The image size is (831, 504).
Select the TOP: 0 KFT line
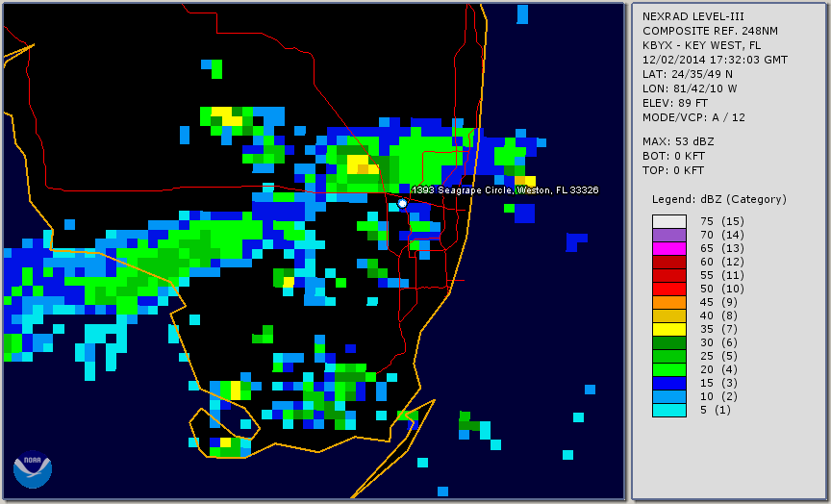click(x=673, y=170)
